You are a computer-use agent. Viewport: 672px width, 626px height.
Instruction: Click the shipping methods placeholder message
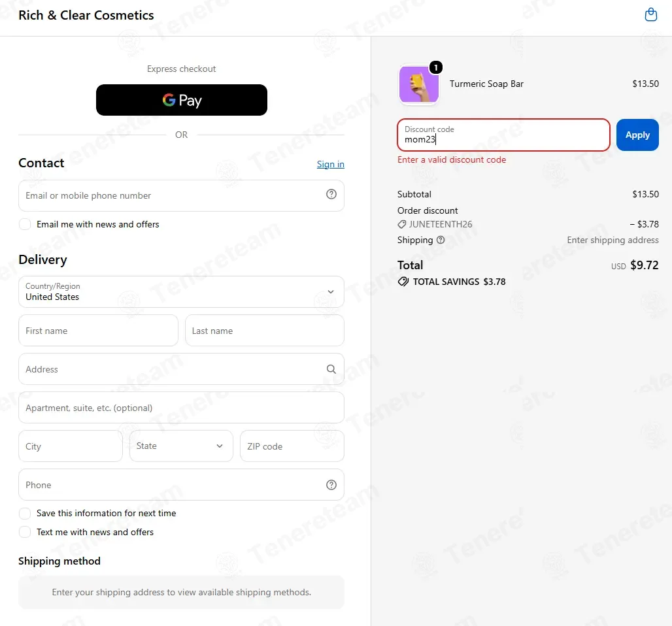tap(181, 592)
